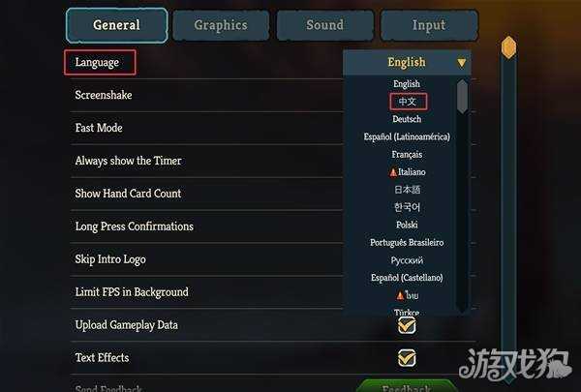Choose Deutsch in the language list
581x392 pixels.
[407, 119]
